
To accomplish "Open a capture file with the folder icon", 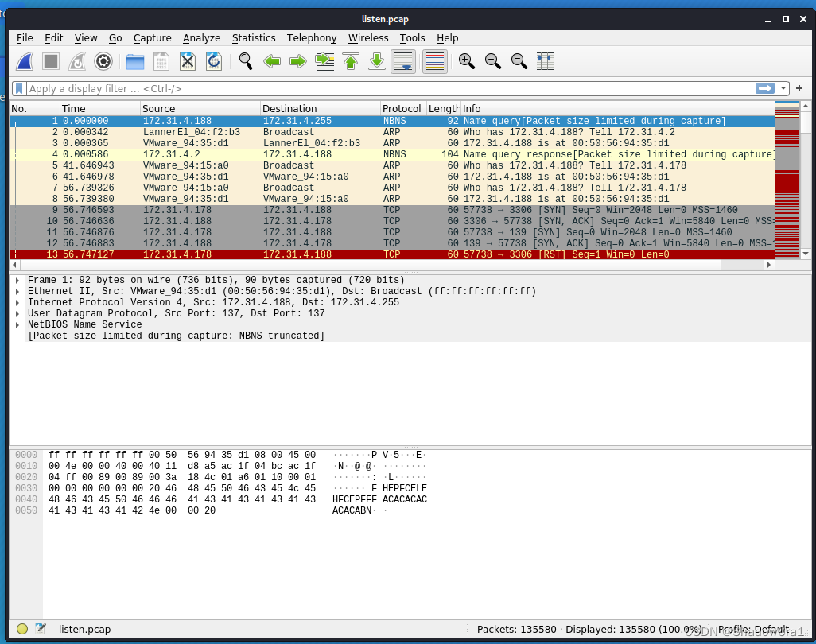I will coord(135,61).
